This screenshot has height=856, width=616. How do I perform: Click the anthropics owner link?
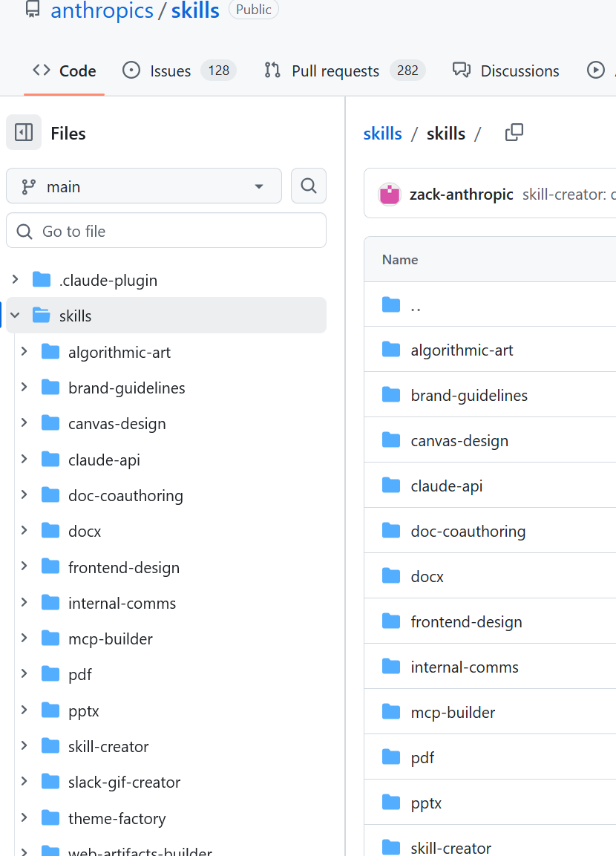point(102,10)
